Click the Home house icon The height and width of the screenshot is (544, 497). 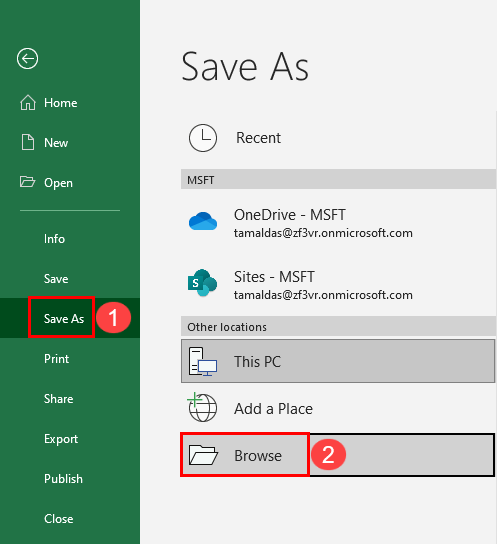click(x=28, y=103)
